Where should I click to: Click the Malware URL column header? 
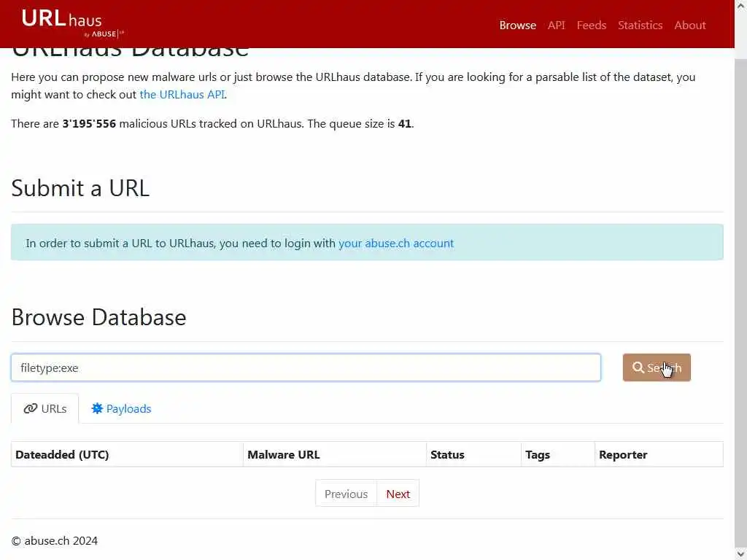coord(334,454)
